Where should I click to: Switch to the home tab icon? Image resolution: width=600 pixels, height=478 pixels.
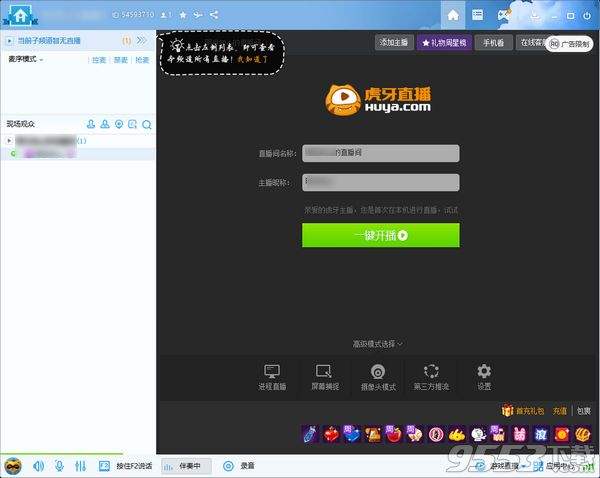pyautogui.click(x=453, y=15)
